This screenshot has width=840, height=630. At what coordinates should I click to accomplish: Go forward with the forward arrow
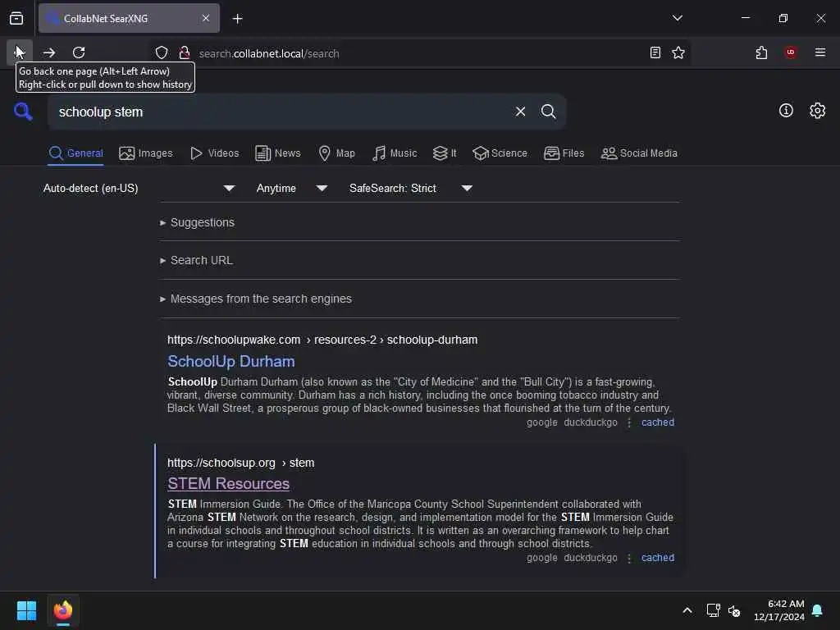tap(49, 52)
